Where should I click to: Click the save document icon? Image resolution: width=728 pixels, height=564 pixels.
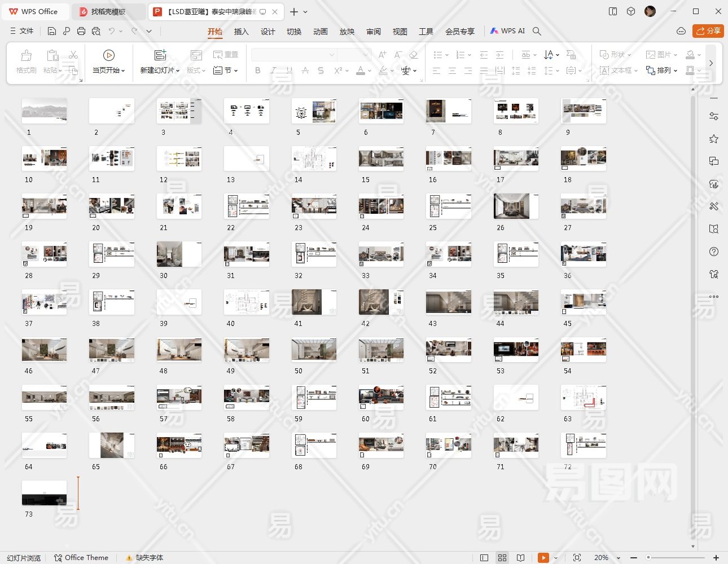52,31
